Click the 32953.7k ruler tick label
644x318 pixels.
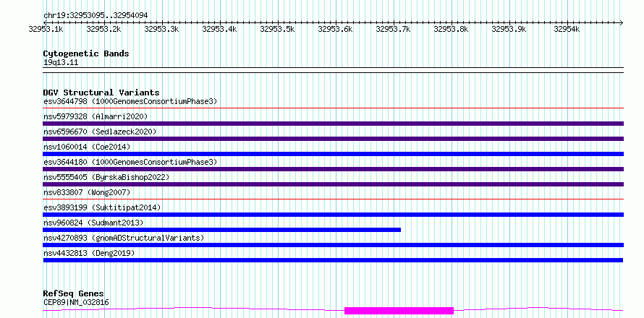coord(394,29)
